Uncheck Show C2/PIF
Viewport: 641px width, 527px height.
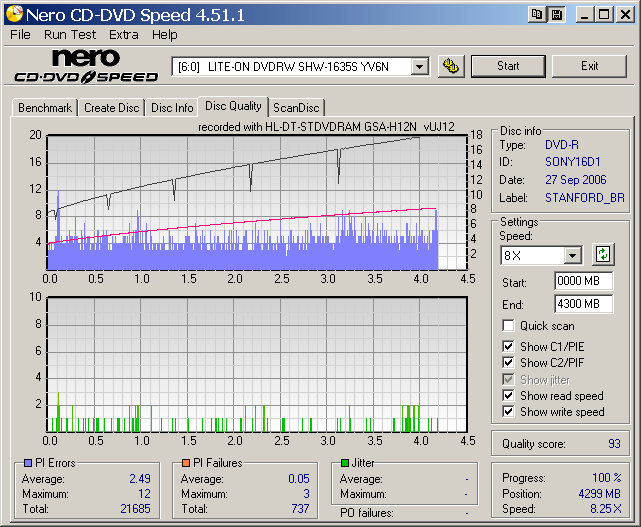click(508, 363)
